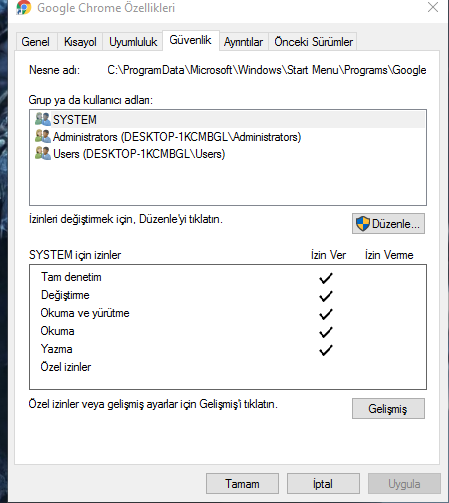Confirm with the Tamam button
The height and width of the screenshot is (503, 449).
242,484
